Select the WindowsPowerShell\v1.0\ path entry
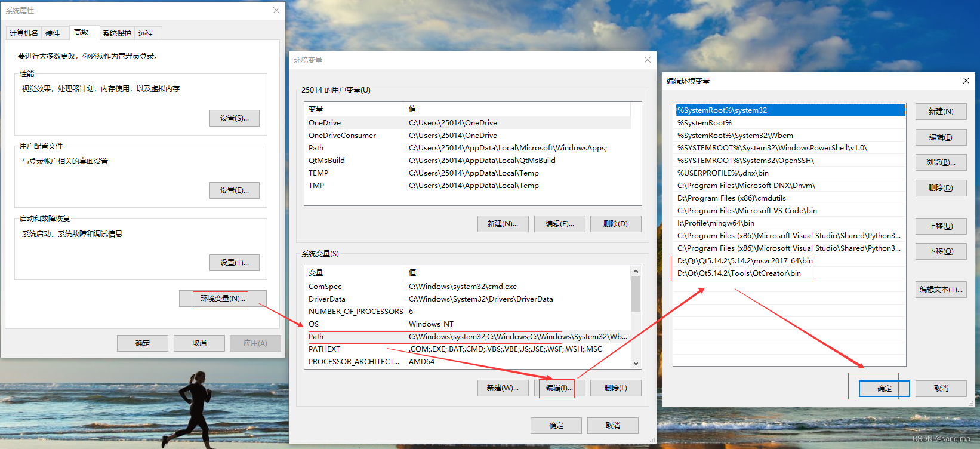This screenshot has height=449, width=980. pos(790,148)
